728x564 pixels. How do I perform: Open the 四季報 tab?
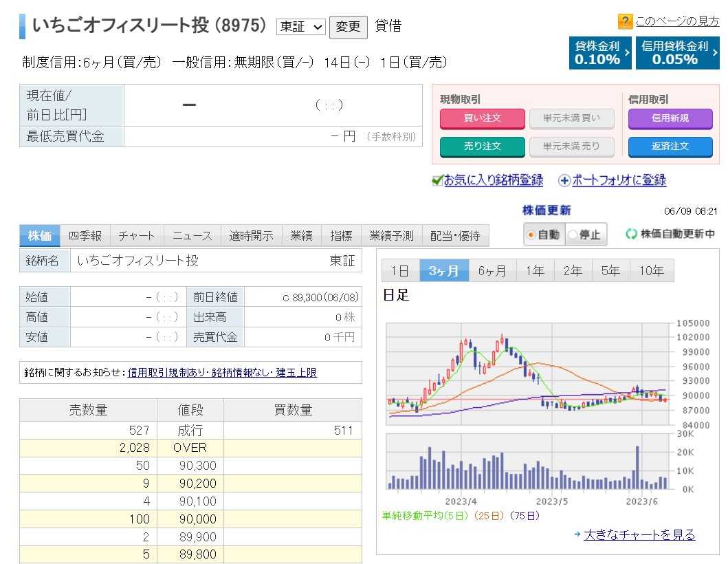85,235
